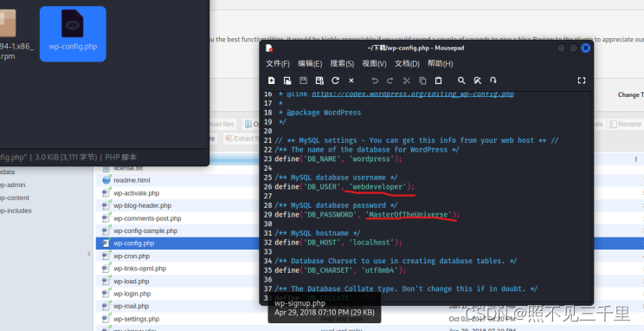The width and height of the screenshot is (644, 331).
Task: Click the Rename button in file manager toolbar
Action: [625, 124]
